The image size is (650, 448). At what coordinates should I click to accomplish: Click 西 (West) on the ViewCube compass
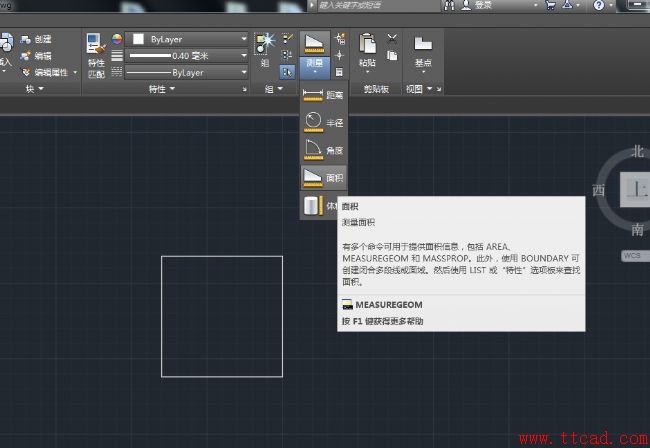point(598,190)
